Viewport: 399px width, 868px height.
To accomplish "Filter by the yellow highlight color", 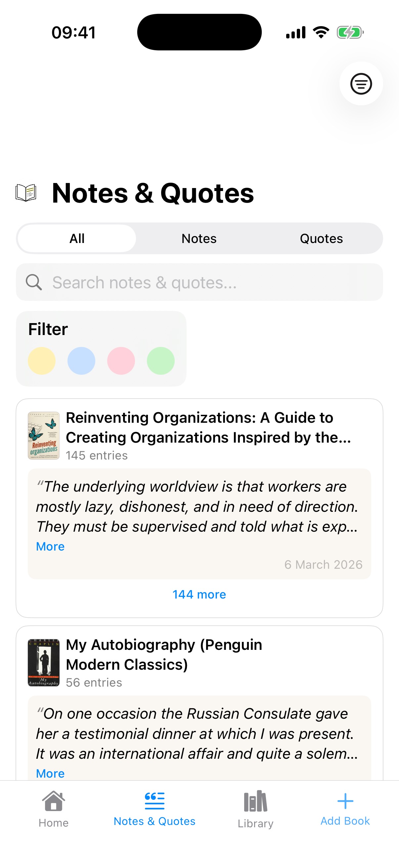I will coord(42,361).
